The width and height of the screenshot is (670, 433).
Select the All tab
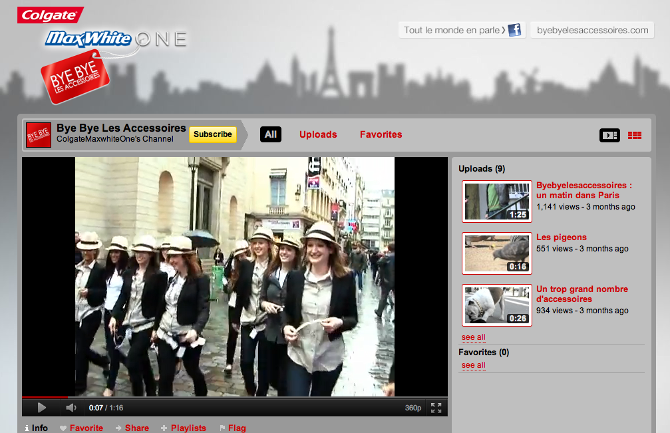[x=270, y=135]
